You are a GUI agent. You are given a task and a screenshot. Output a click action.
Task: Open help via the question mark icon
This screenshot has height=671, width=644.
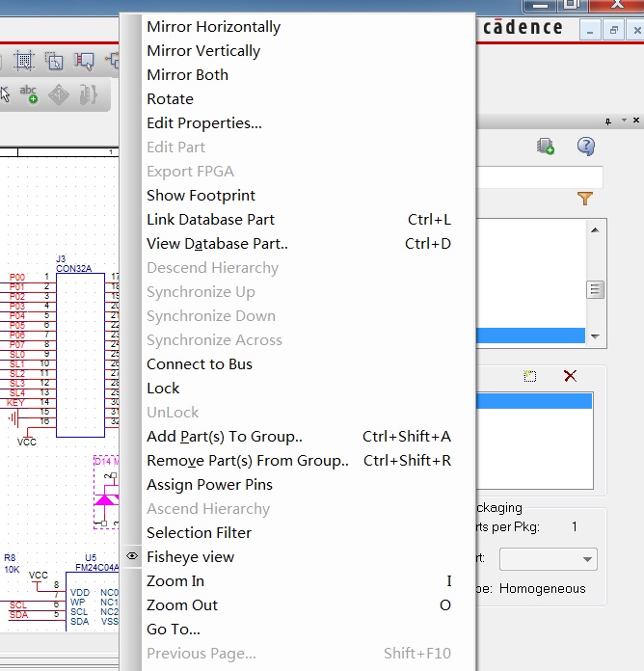(586, 147)
